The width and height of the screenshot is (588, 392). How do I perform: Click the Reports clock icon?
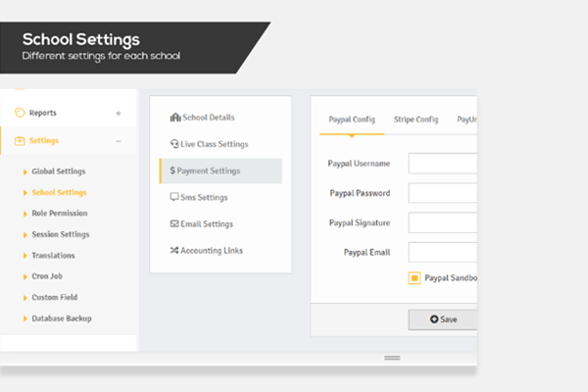coord(21,113)
